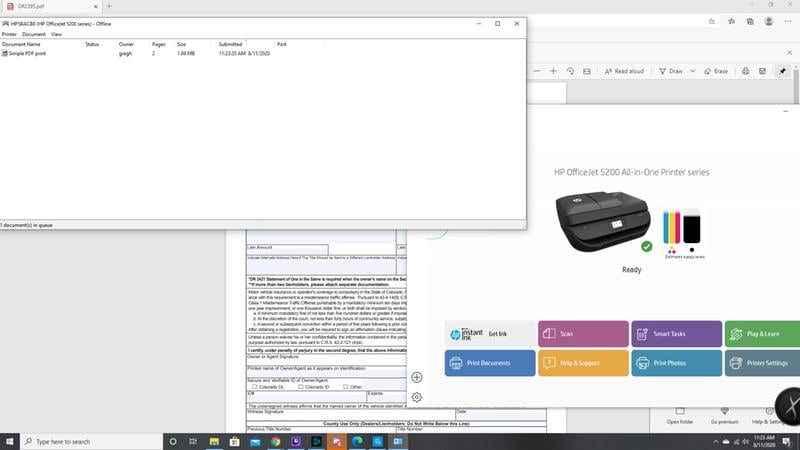Image resolution: width=800 pixels, height=450 pixels.
Task: Close the DR2395.pdf browser tab
Action: [x=95, y=7]
